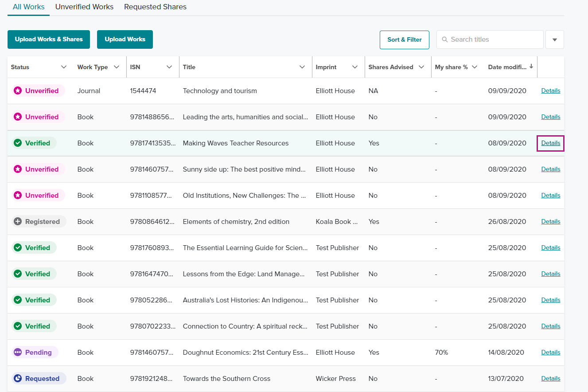
Task: Toggle the Date modified sort arrow
Action: [x=531, y=67]
